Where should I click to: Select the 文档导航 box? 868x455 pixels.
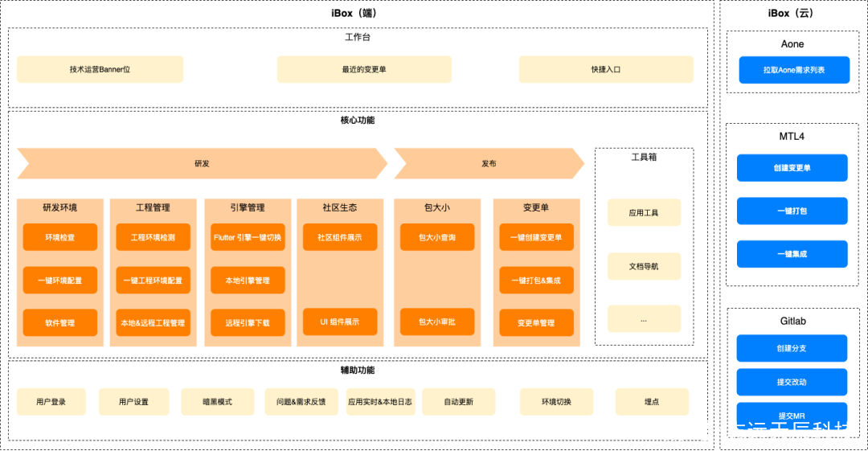pos(644,266)
